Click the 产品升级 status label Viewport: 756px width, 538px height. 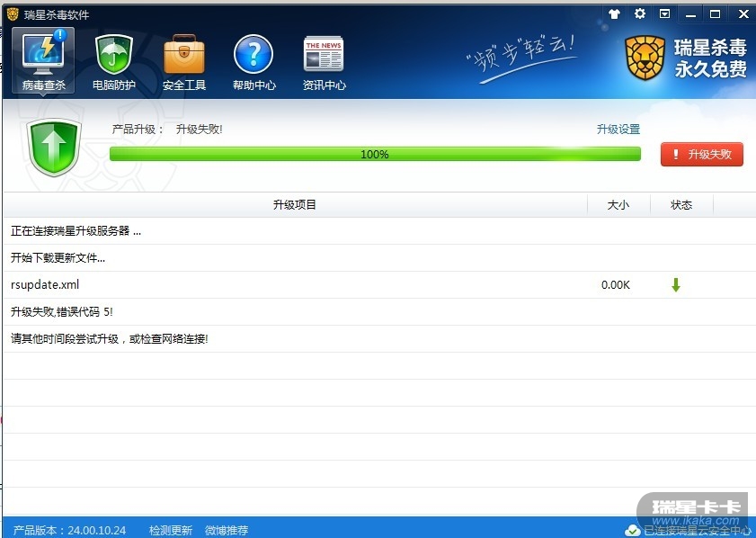[x=138, y=130]
